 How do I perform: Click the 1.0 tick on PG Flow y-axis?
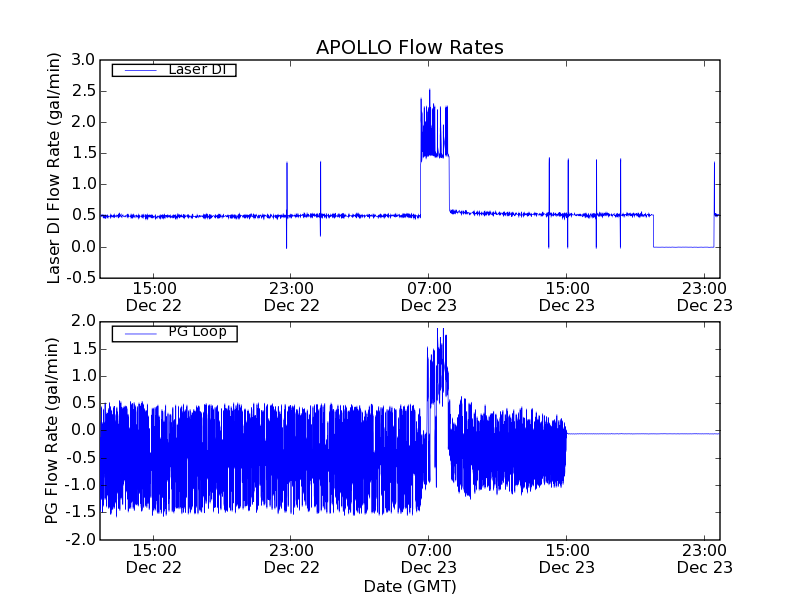(83, 376)
